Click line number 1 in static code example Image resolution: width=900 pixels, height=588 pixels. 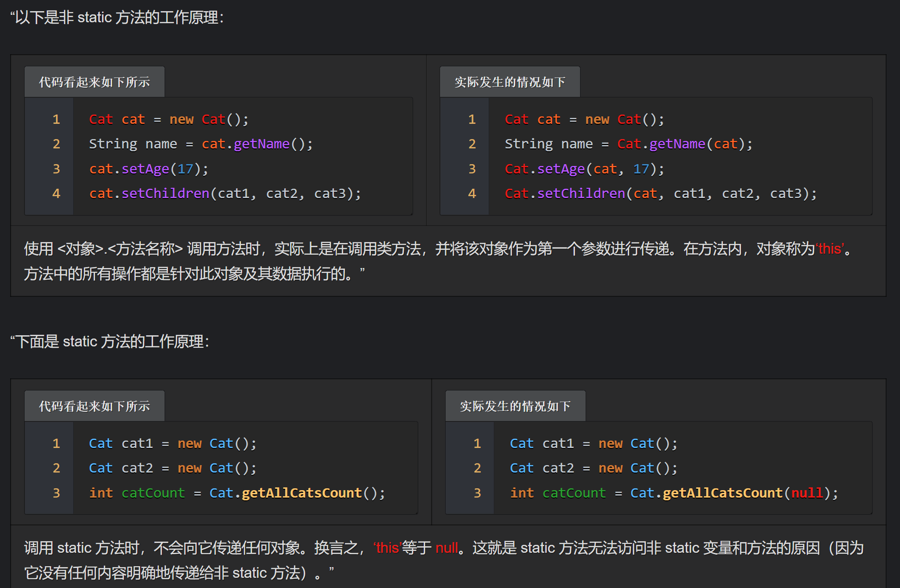tap(56, 443)
